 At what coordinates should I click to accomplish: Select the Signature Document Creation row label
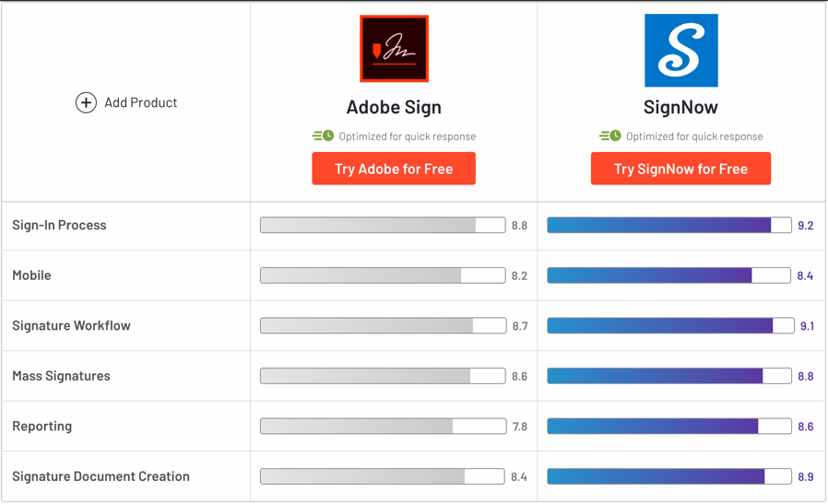(x=101, y=476)
